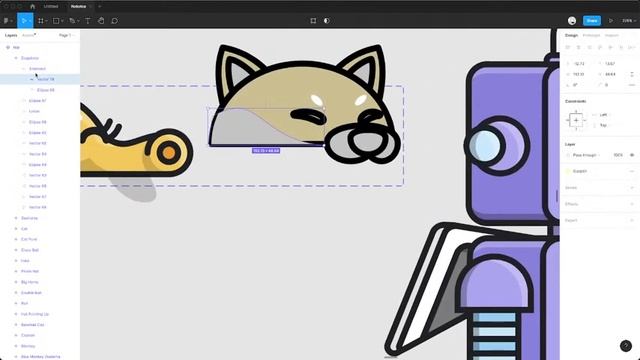Click the Edit Object toolbar icon
The height and width of the screenshot is (360, 640).
[x=313, y=21]
